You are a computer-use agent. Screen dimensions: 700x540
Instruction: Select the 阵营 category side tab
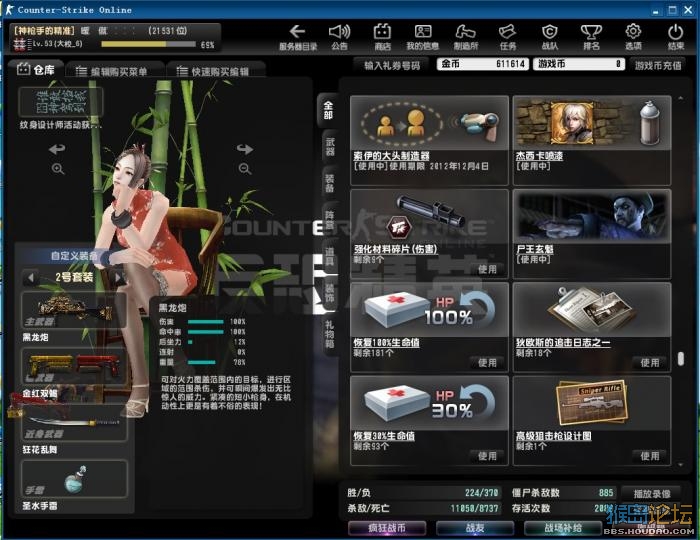tap(330, 220)
